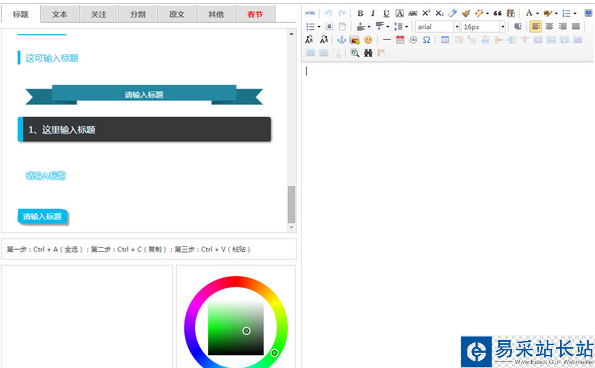The width and height of the screenshot is (595, 368).
Task: Insert the date with calendar icon
Action: pyautogui.click(x=400, y=40)
